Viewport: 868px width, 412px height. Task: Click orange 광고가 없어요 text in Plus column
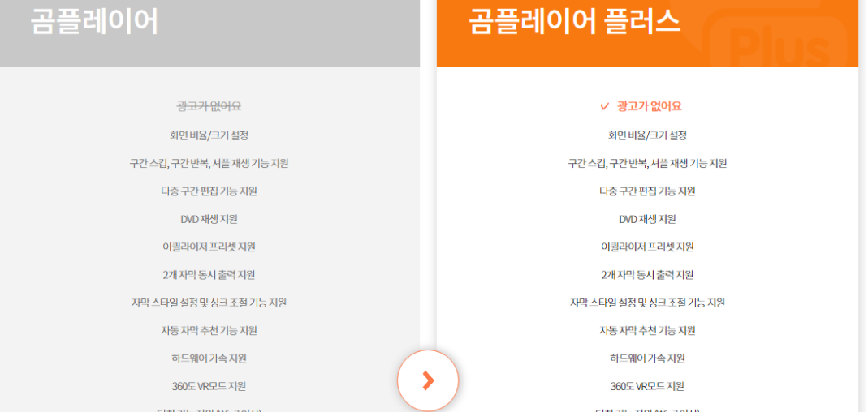pos(650,106)
